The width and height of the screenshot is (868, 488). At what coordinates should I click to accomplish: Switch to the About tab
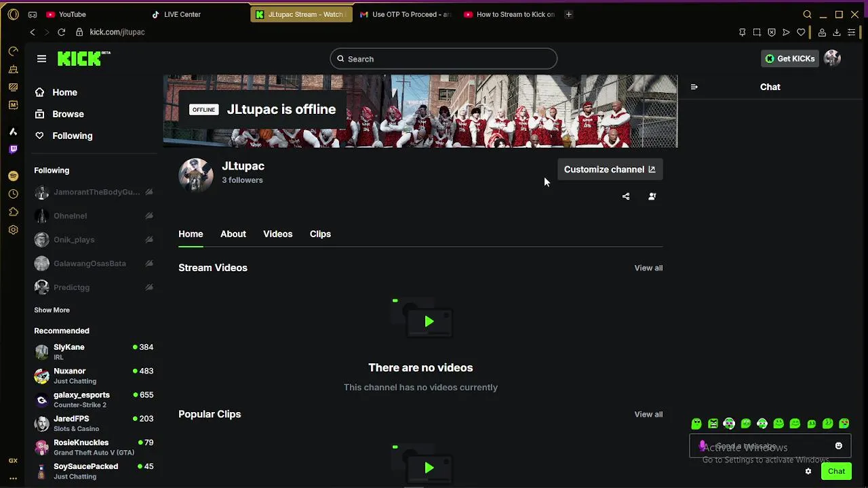[233, 234]
